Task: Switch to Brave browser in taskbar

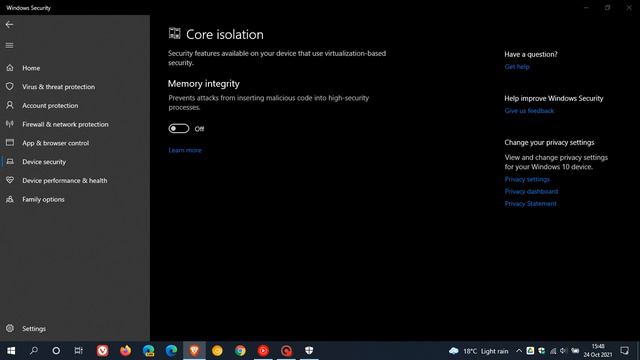Action: 194,351
